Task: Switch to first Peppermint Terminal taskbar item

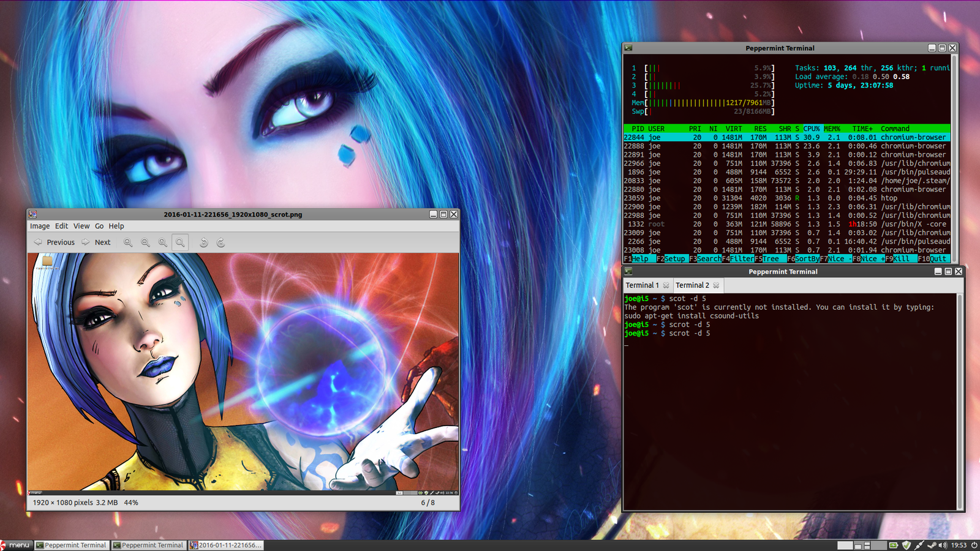Action: (71, 545)
